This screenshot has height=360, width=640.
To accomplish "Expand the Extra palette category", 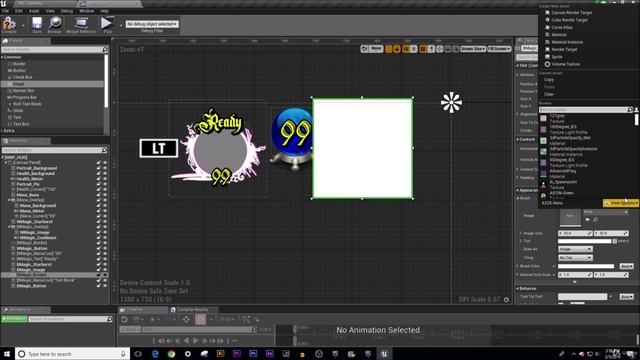I will coord(2,131).
